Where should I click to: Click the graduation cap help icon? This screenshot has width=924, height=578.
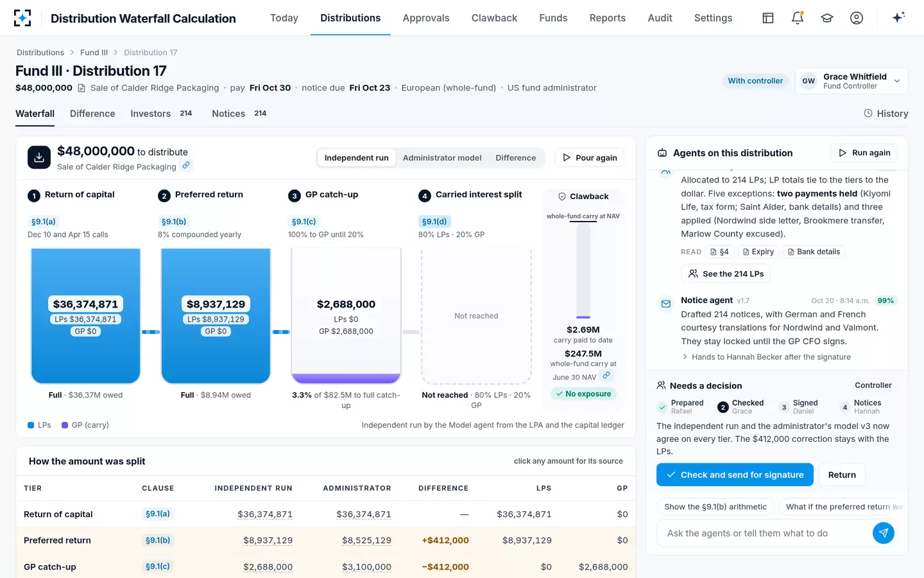[827, 18]
